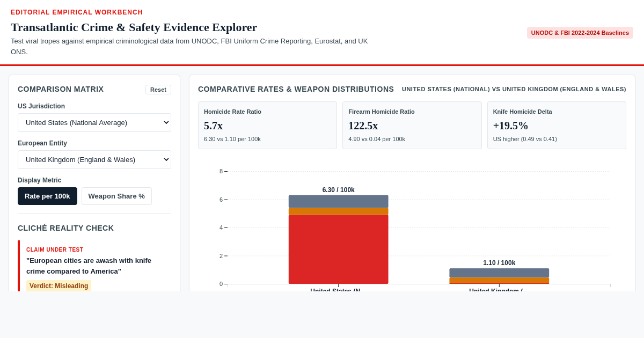The width and height of the screenshot is (644, 338).
Task: Click the CLAIM UNDER TEST label
Action: [55, 249]
